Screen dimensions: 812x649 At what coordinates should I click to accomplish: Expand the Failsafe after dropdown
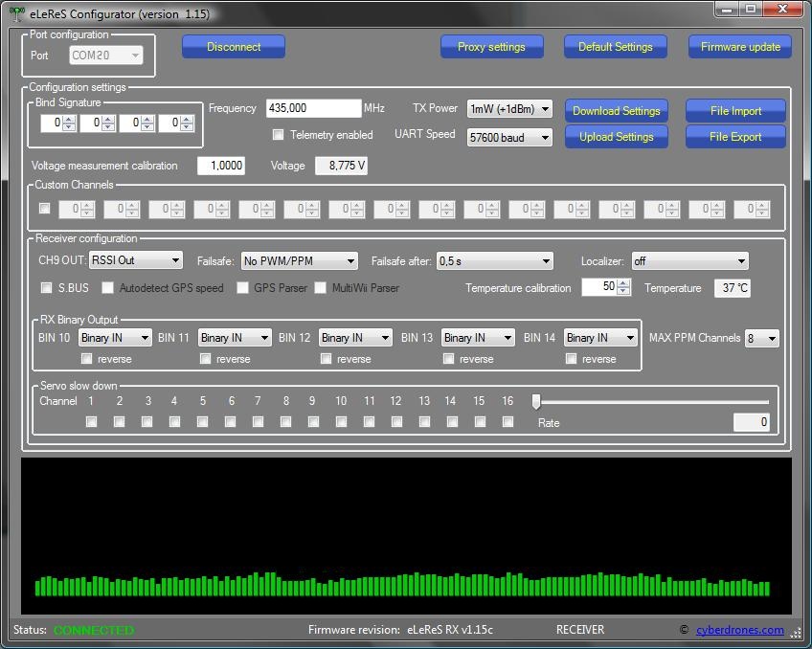pyautogui.click(x=494, y=261)
